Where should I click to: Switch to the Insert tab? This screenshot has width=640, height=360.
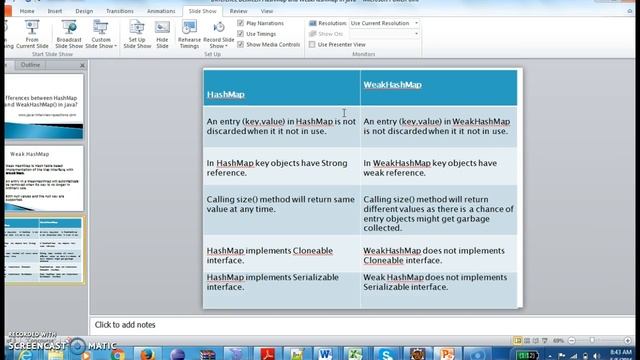pos(55,11)
